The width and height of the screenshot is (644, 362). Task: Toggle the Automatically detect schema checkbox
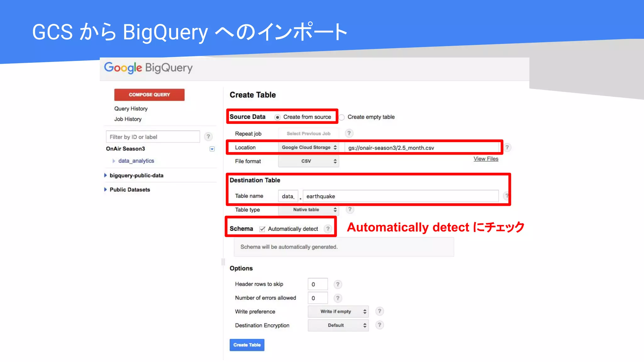point(262,229)
